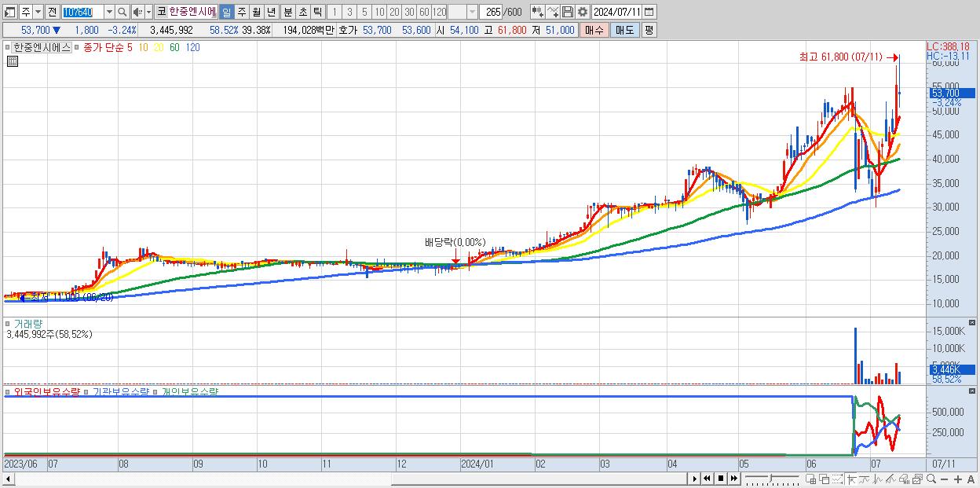This screenshot has width=980, height=488.
Task: Select the 5 interval tab
Action: pyautogui.click(x=364, y=12)
